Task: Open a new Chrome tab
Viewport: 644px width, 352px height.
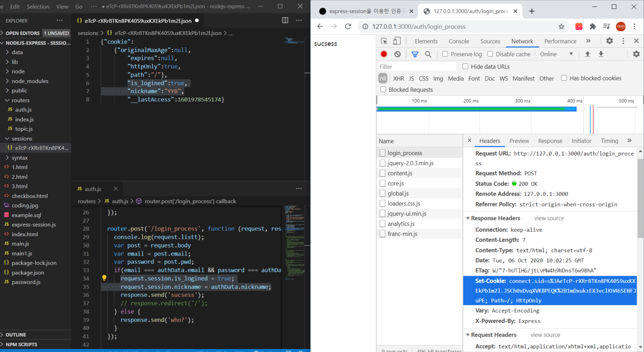Action: tap(532, 11)
